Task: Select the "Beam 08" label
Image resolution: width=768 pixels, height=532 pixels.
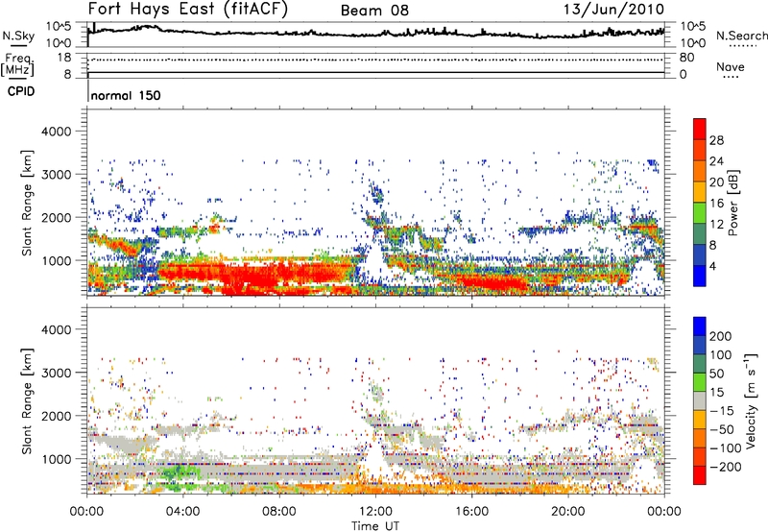Action: pyautogui.click(x=374, y=11)
